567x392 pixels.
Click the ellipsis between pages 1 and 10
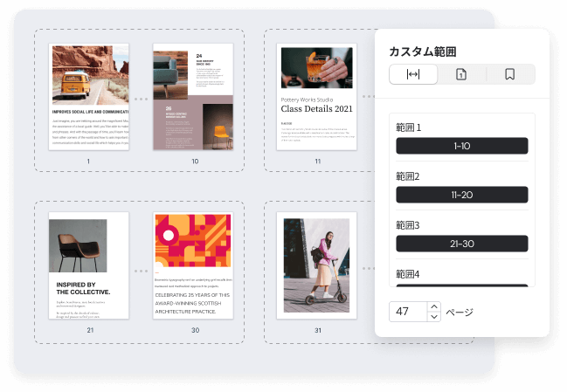pyautogui.click(x=141, y=99)
